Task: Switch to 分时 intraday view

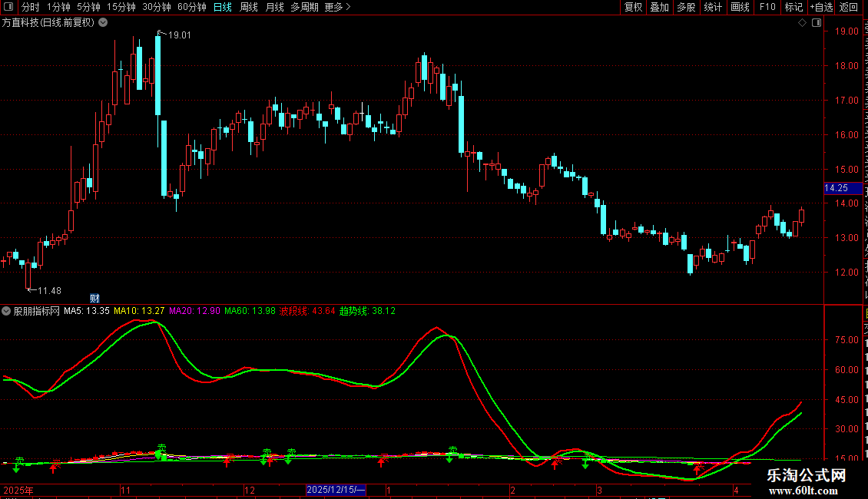Action: click(31, 7)
